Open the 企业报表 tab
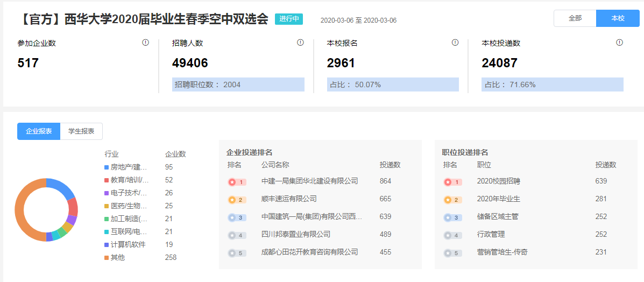The height and width of the screenshot is (282, 644). [39, 131]
